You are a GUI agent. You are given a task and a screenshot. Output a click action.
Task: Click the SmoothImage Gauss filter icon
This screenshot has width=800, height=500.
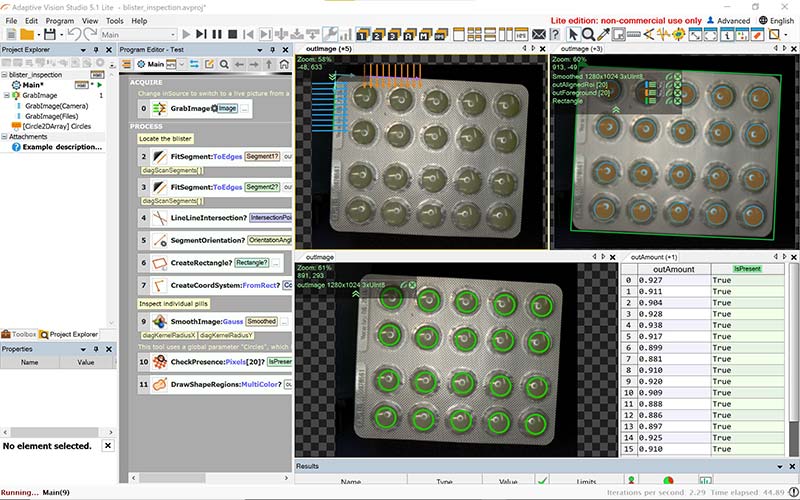pos(159,321)
